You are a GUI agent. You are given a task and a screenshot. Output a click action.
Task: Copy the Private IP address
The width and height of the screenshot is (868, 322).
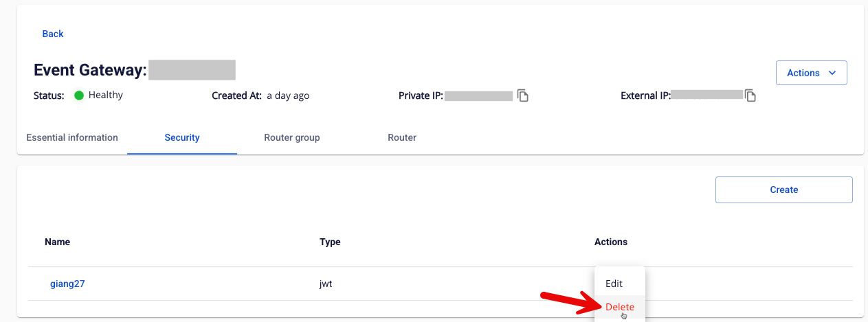(523, 96)
